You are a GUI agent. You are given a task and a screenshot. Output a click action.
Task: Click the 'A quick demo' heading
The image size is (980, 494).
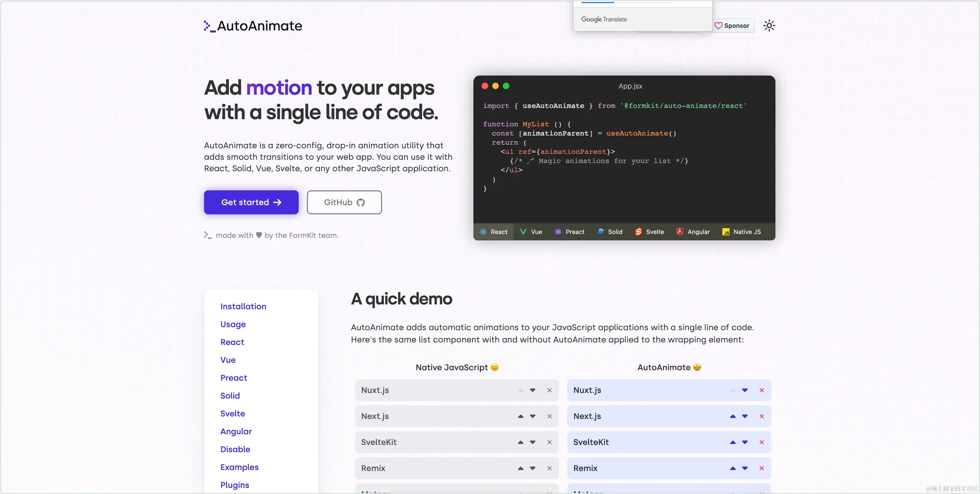click(x=401, y=299)
